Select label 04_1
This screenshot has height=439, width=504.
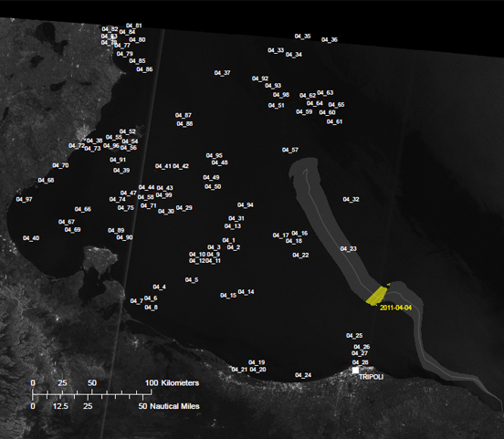228,240
